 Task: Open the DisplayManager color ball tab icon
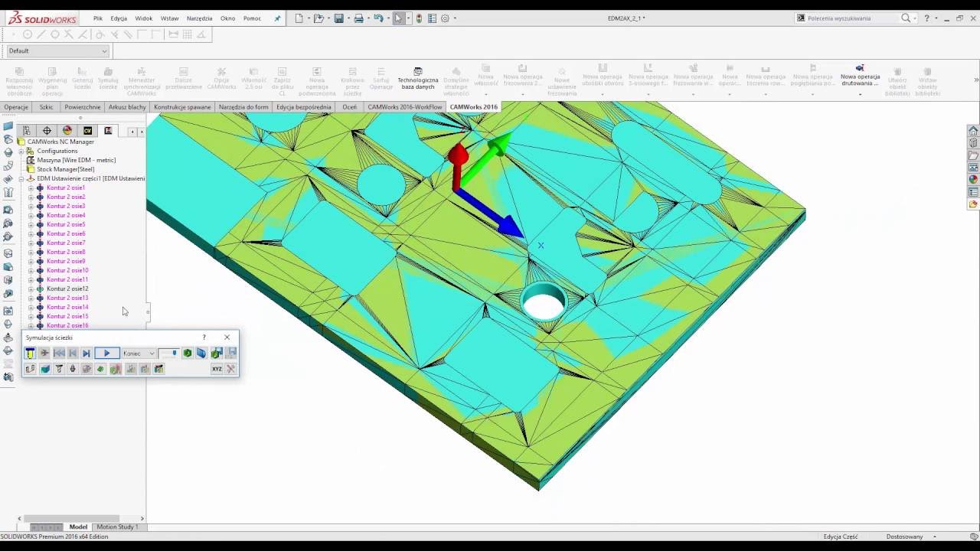[67, 131]
